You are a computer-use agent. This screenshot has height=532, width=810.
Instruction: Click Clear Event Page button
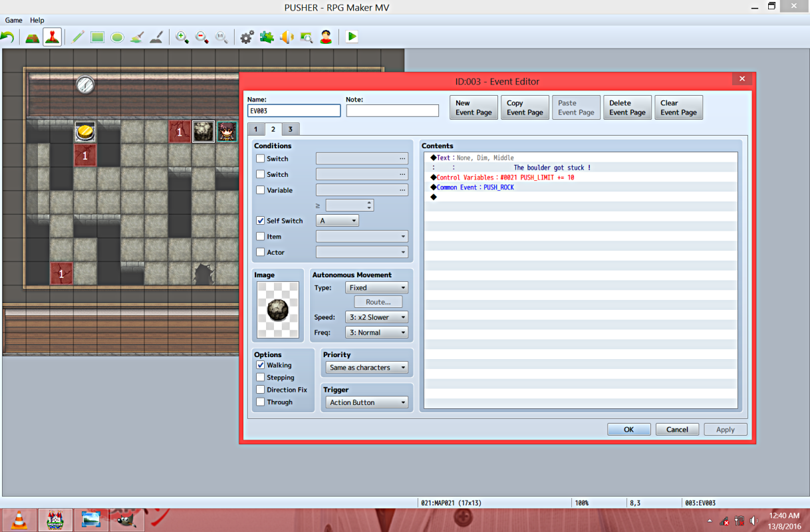coord(678,108)
